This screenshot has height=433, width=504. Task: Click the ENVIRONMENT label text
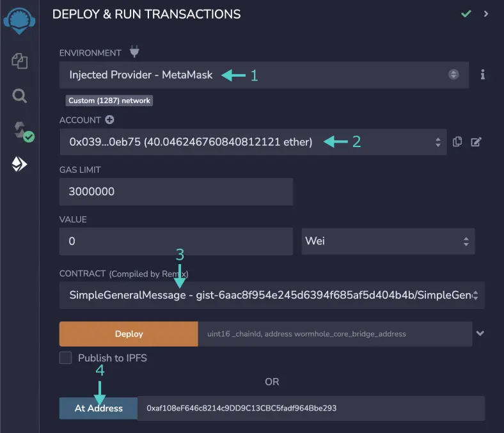(90, 52)
